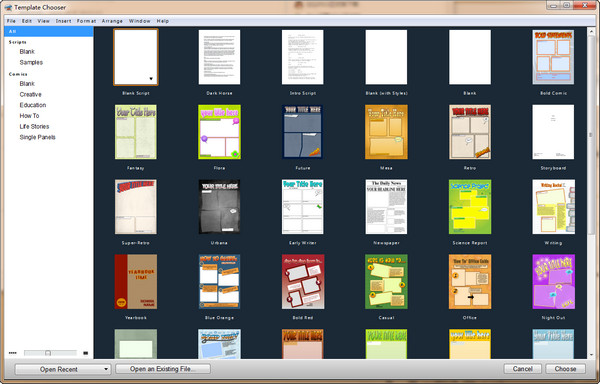Viewport: 600px width, 384px height.
Task: Click the Choose button
Action: [565, 369]
